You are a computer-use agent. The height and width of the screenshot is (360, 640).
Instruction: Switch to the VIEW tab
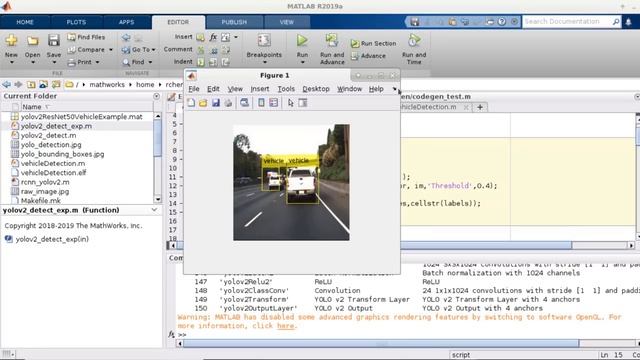coord(287,22)
